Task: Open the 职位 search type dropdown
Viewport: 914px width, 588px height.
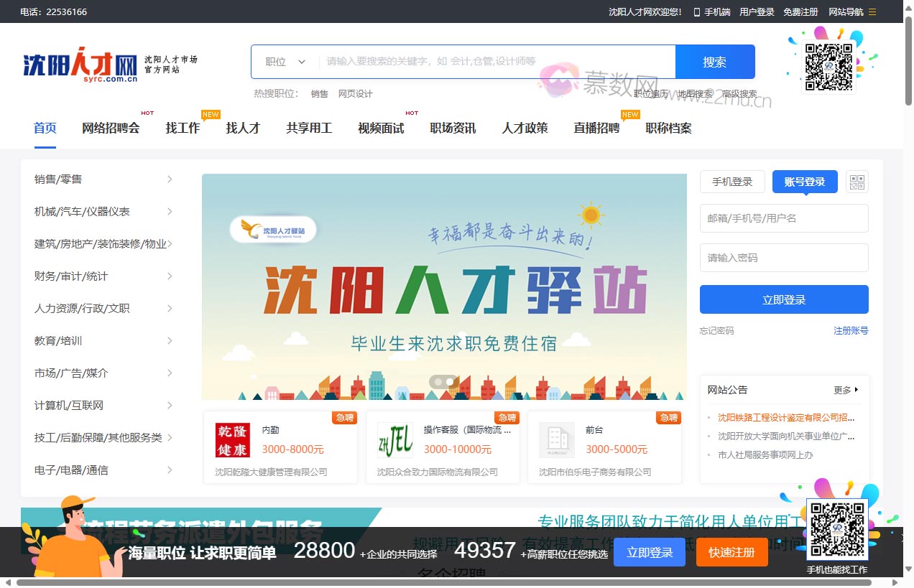Action: tap(284, 62)
